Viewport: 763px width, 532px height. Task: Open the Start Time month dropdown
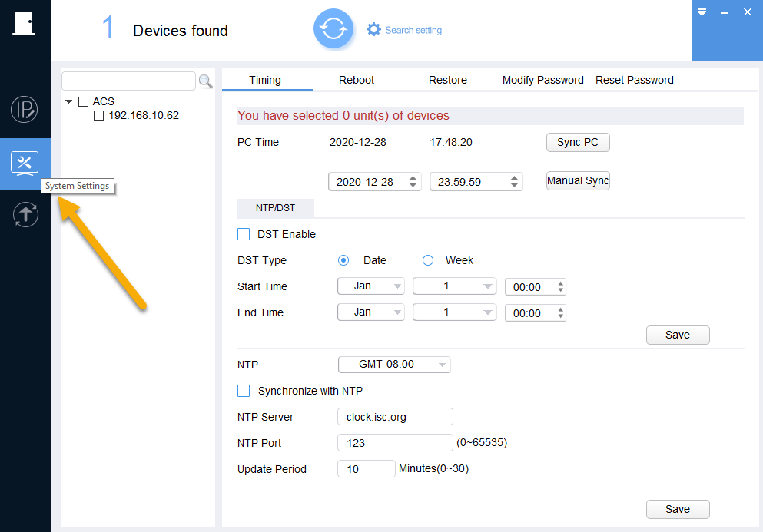(371, 286)
